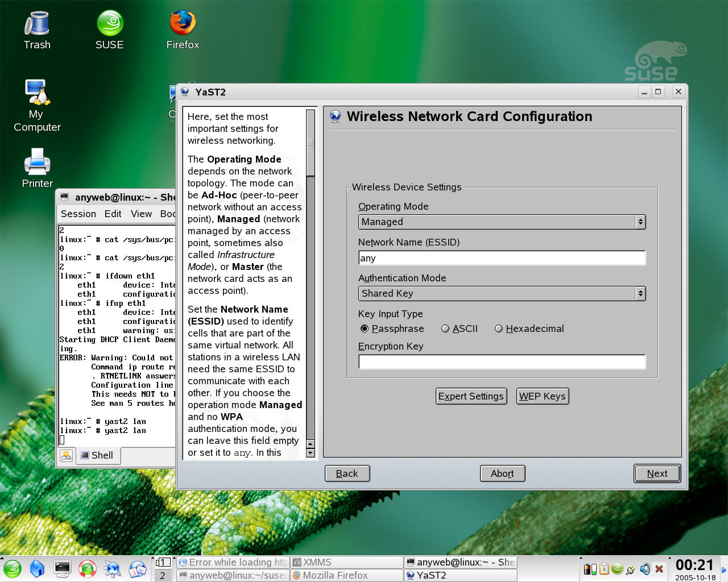Image resolution: width=728 pixels, height=582 pixels.
Task: Click the Konsole title bar terminal icon
Action: pos(64,197)
